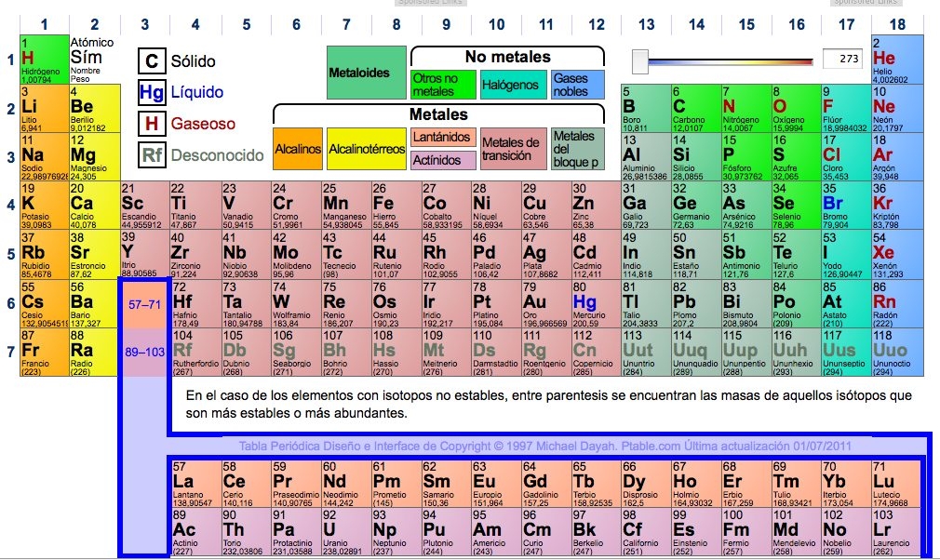Select the Halógenos category in legend

512,85
